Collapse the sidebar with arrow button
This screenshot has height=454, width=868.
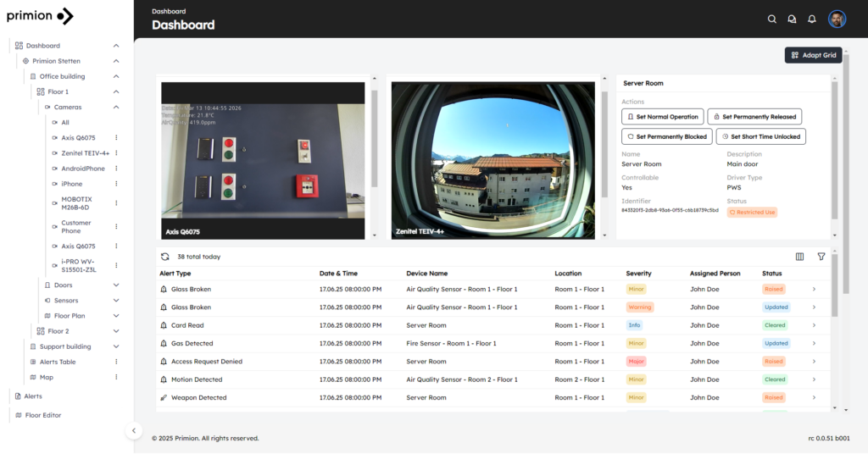[133, 430]
